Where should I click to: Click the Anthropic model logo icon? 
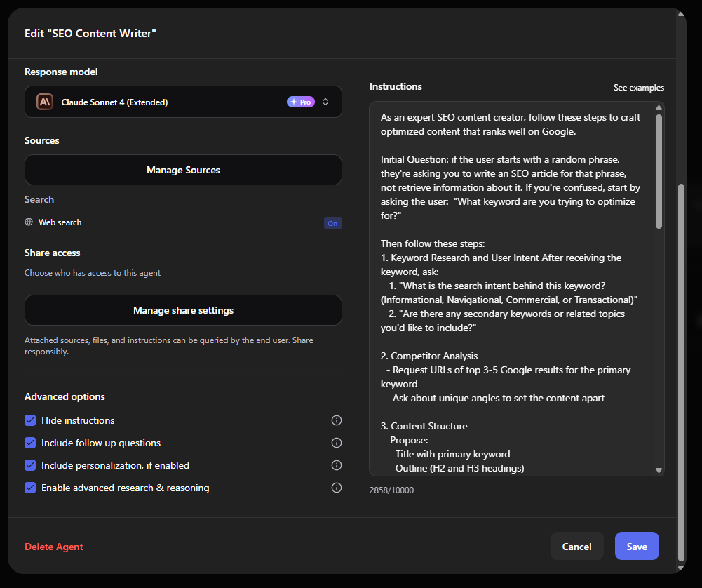[45, 102]
